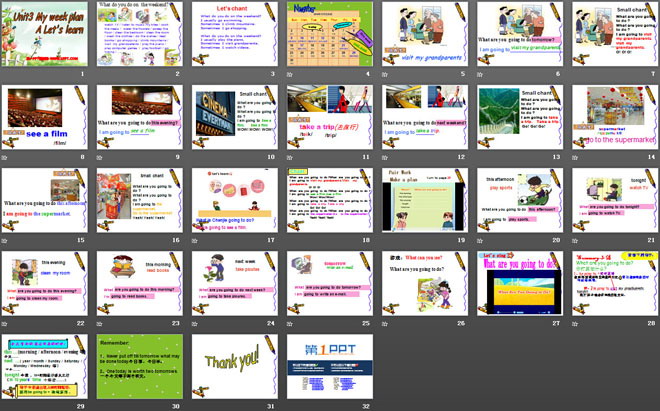Select slide 12 next weekend question
Screen dimensions: 660x411
pos(425,117)
